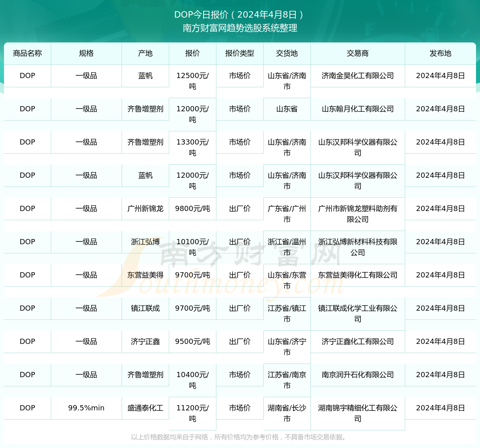Click the price '9800元/吨'
480x448 pixels.
coord(192,209)
